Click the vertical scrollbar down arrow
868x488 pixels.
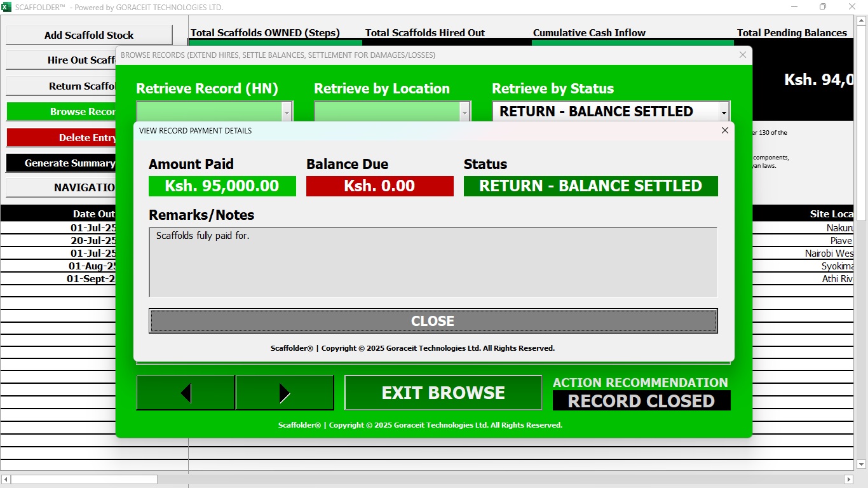(x=861, y=464)
